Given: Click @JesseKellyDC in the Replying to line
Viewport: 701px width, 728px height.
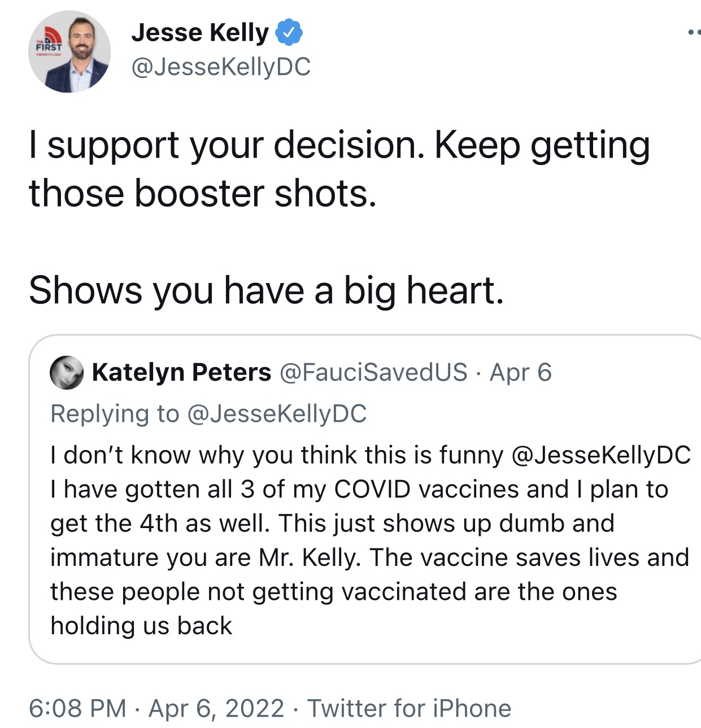Looking at the screenshot, I should [x=276, y=413].
